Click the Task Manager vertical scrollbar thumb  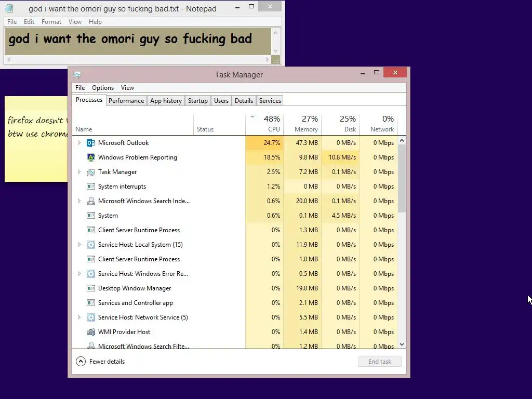[x=402, y=179]
